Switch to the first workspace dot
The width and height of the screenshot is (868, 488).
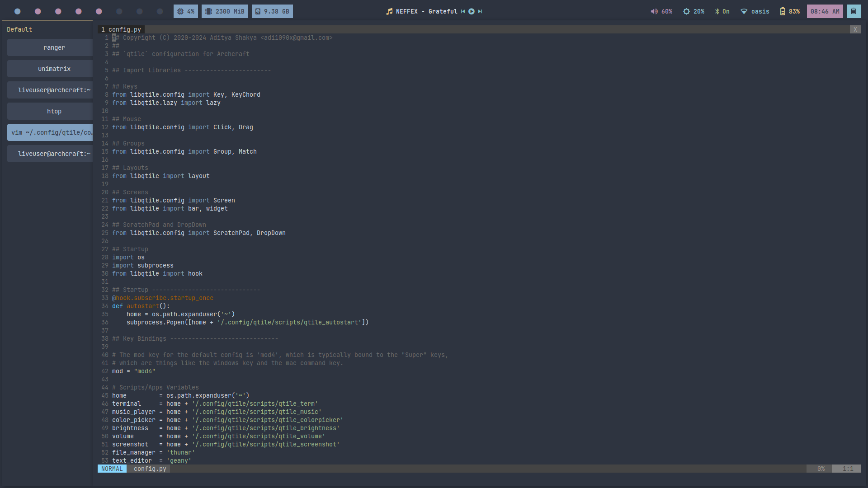(x=18, y=11)
